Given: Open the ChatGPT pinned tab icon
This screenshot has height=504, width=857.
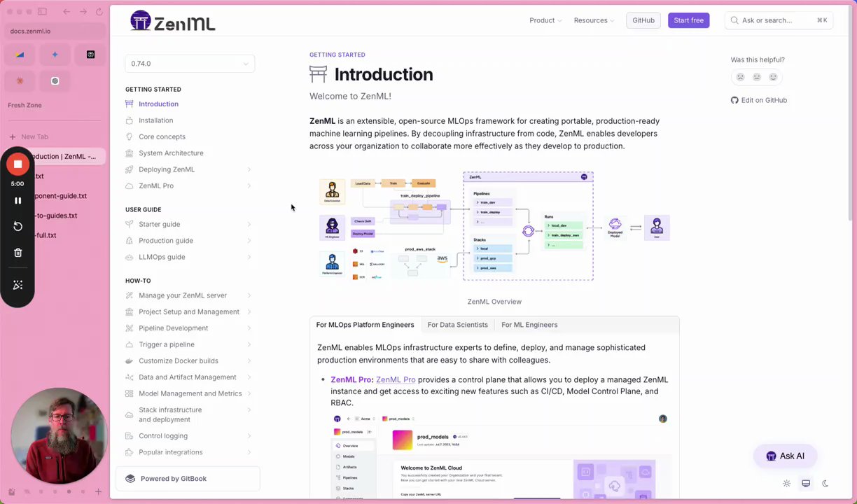Looking at the screenshot, I should point(55,80).
